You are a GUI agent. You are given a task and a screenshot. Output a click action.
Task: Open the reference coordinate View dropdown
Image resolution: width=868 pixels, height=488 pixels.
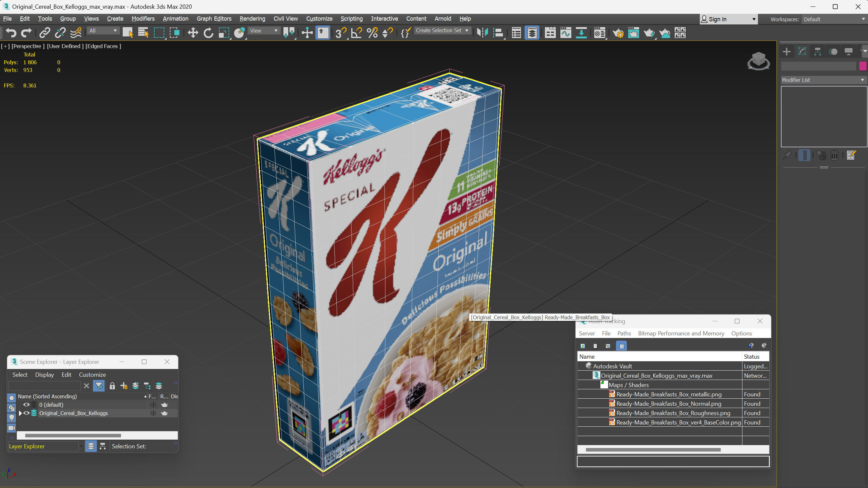pyautogui.click(x=263, y=31)
